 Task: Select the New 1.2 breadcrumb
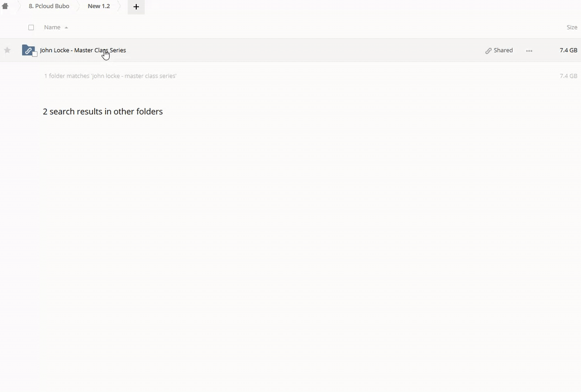pyautogui.click(x=99, y=6)
